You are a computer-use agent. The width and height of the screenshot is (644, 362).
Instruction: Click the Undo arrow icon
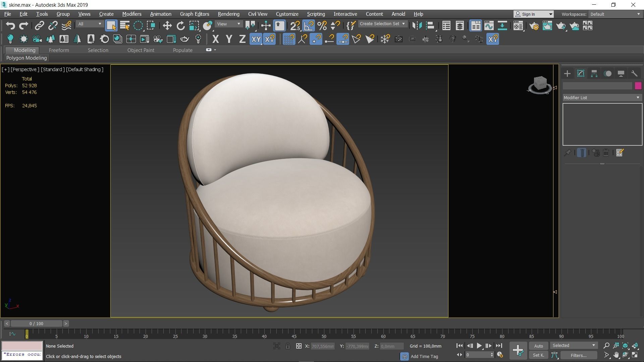click(10, 26)
